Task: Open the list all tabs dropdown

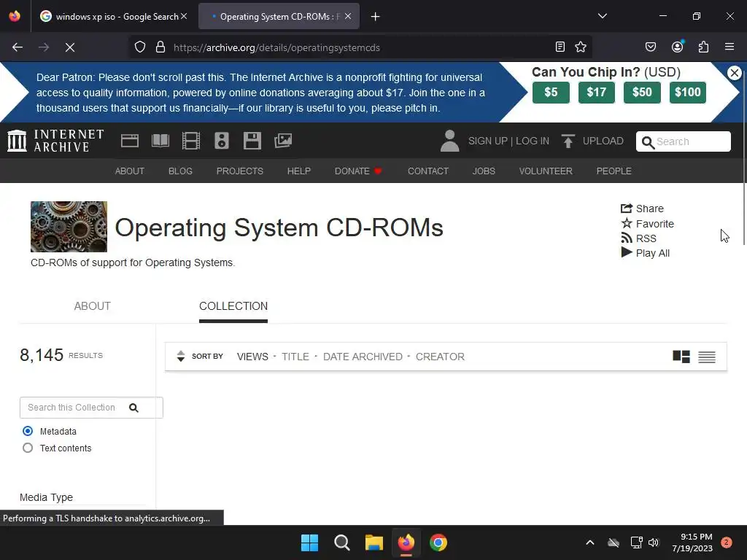Action: (x=602, y=16)
